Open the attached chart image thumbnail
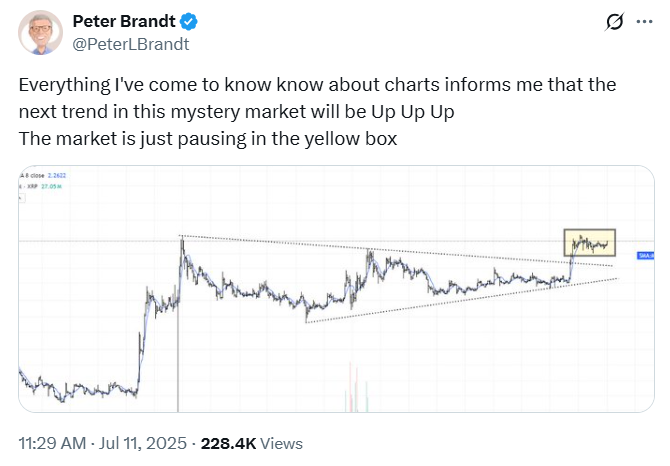Screen dimensions: 670x466 (x=336, y=289)
